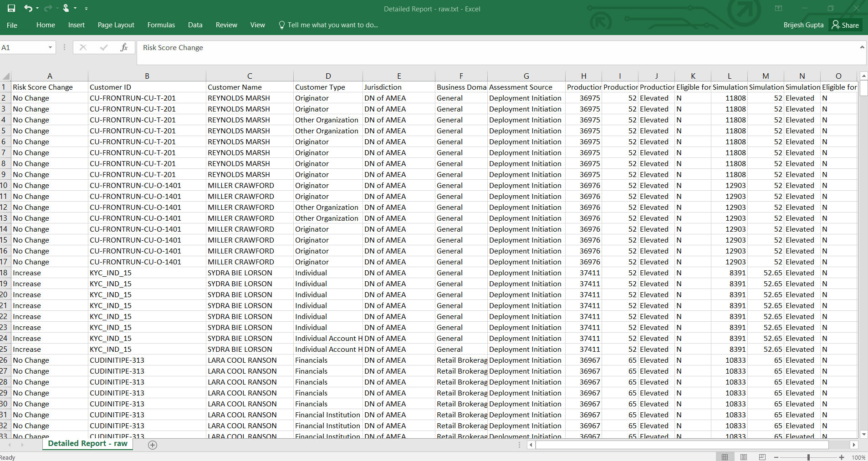
Task: Click the Save icon in quick access toolbar
Action: [11, 8]
